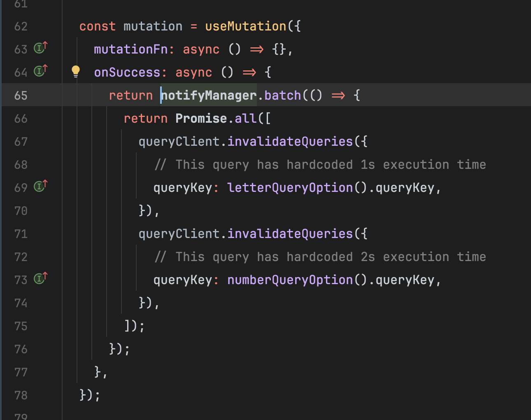Open the gutter marker on line 69 for letterQueryOption
The image size is (531, 420).
[40, 186]
